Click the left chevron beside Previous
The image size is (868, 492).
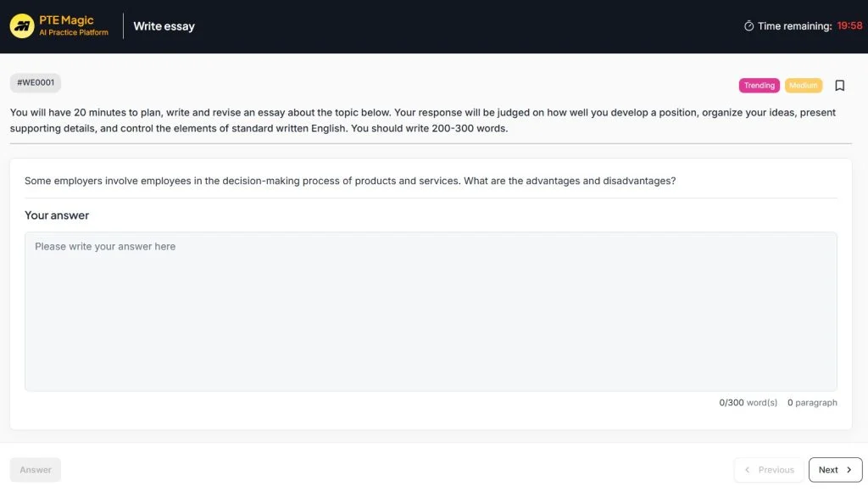tap(748, 470)
